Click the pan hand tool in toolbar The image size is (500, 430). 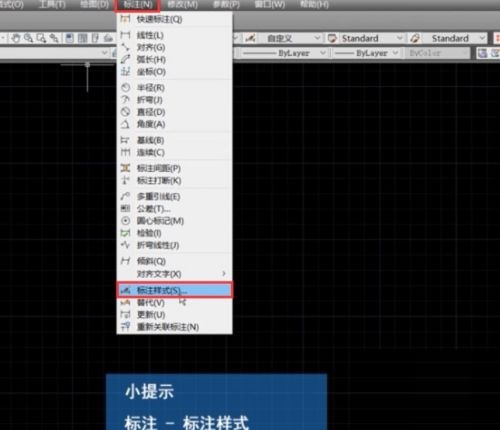coord(16,38)
